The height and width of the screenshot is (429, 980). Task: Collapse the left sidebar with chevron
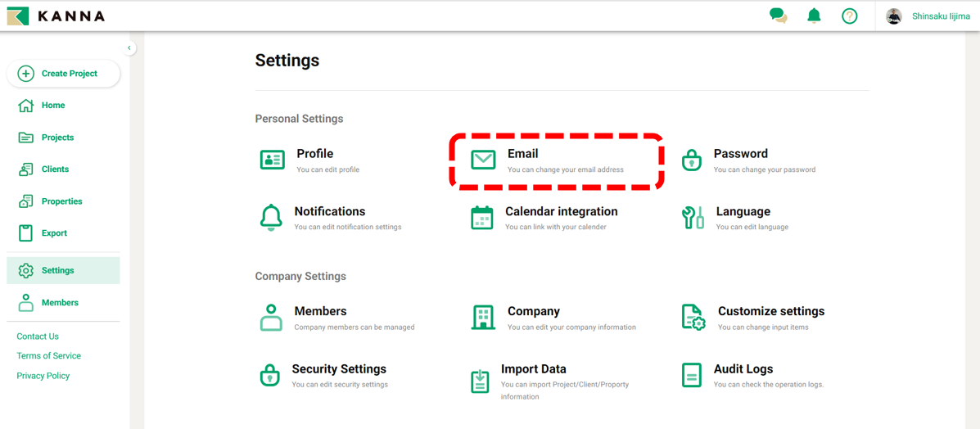tap(129, 48)
